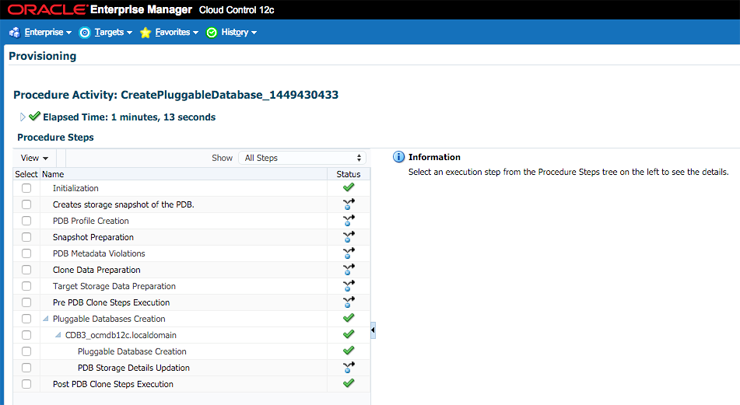Screen dimensions: 740x405
Task: Click skipped status icon for Target Storage Data Preparation
Action: click(349, 286)
